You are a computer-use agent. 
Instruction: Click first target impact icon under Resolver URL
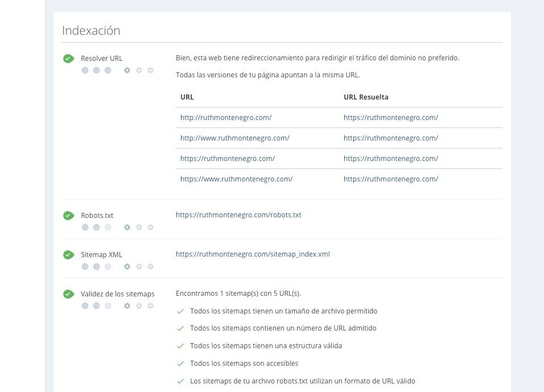85,71
